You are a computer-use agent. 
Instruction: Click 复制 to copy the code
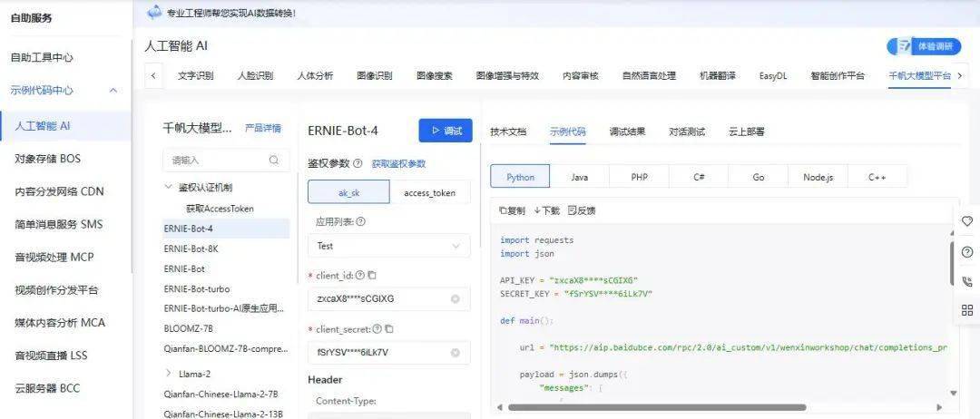pyautogui.click(x=512, y=210)
